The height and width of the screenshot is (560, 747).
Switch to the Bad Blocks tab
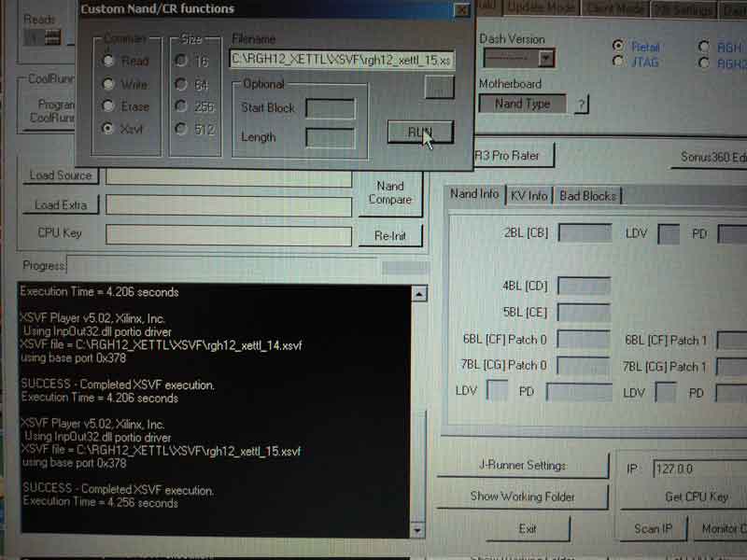588,195
